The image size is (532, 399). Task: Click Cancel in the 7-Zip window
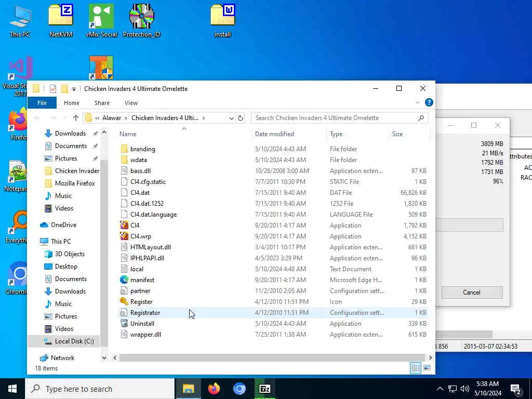point(472,292)
